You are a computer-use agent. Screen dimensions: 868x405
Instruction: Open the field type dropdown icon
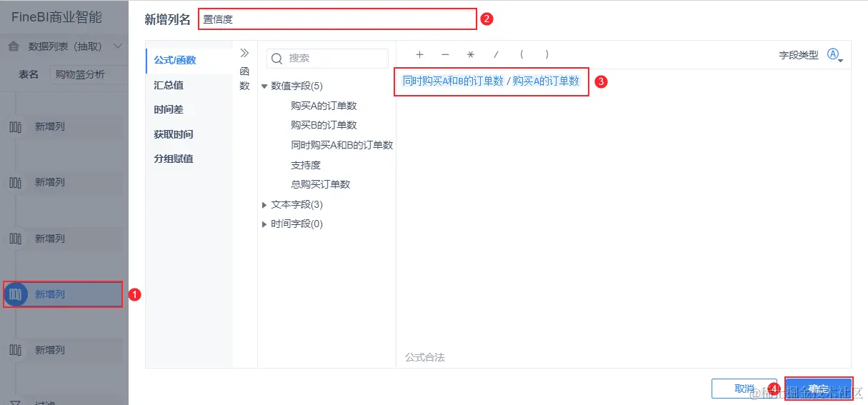(x=834, y=55)
